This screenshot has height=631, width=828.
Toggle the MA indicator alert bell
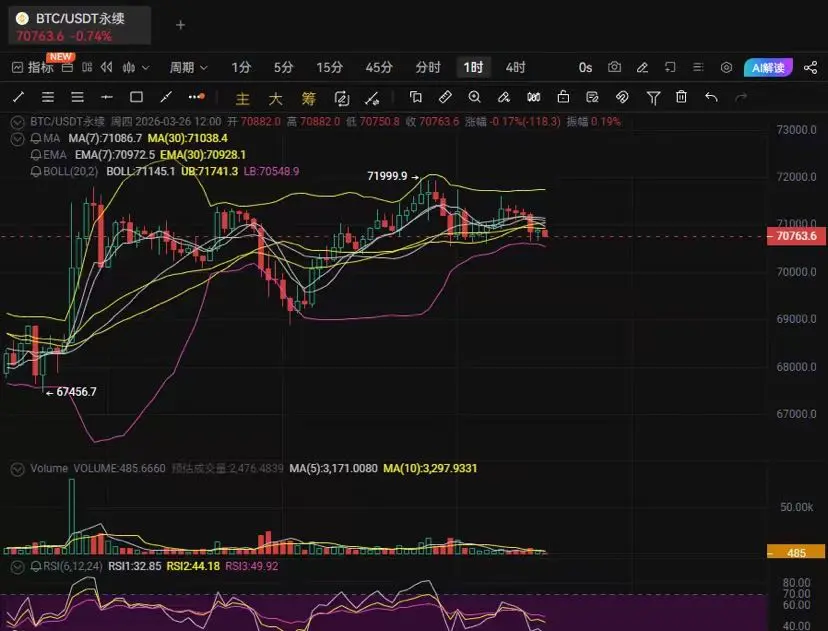click(x=35, y=137)
